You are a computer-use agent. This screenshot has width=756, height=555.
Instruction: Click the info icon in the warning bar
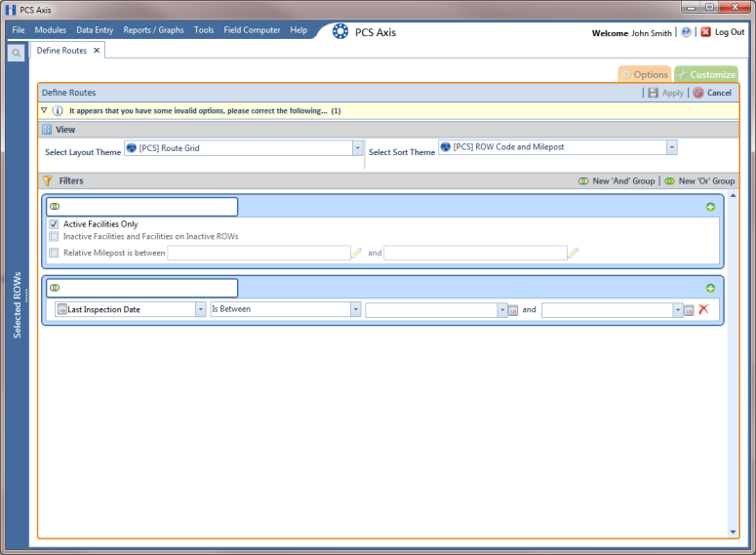pos(58,111)
